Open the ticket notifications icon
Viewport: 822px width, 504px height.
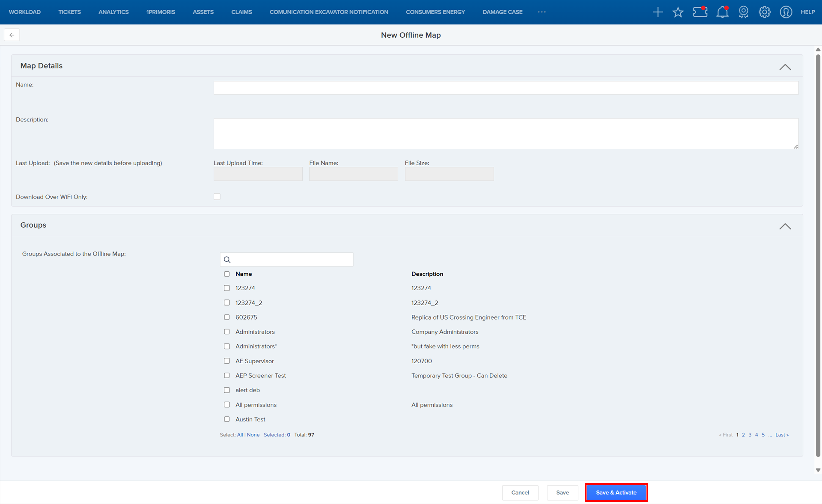pyautogui.click(x=700, y=12)
